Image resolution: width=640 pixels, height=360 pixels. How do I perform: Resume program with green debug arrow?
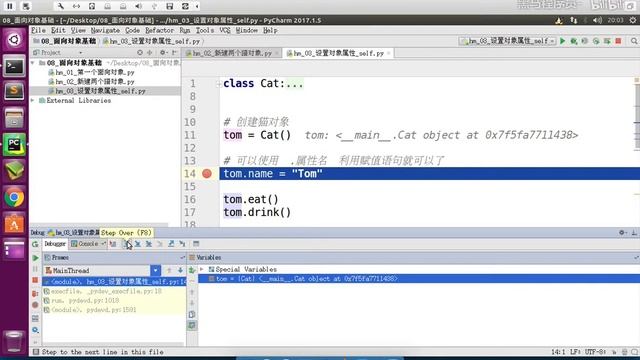pos(36,258)
